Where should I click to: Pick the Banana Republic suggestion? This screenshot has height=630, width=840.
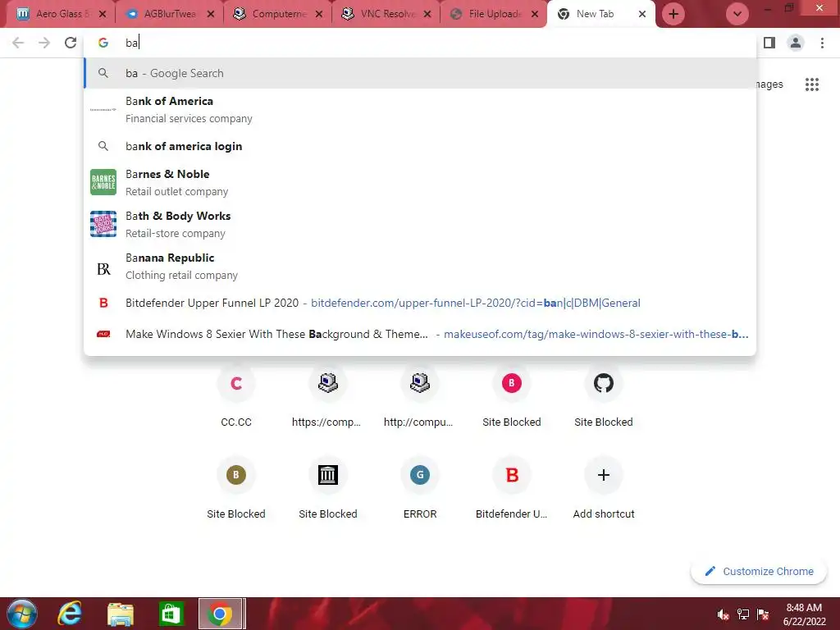click(420, 266)
